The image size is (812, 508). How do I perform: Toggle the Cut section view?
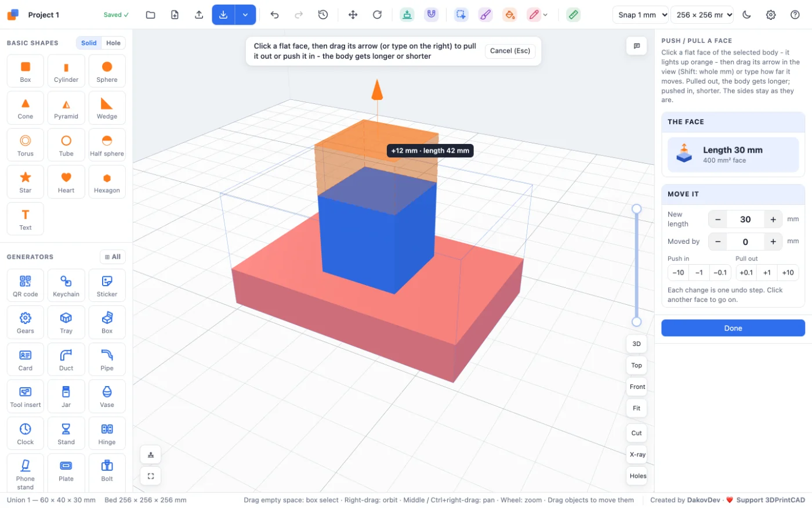(636, 433)
